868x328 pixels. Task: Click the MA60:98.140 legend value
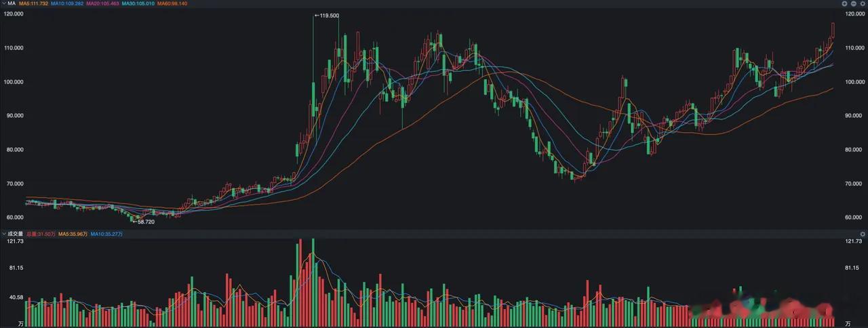click(x=172, y=3)
